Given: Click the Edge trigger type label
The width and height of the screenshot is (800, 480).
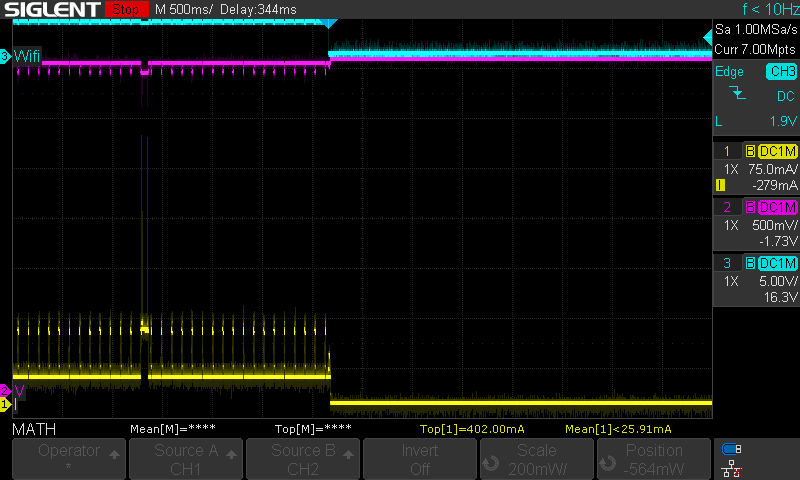Looking at the screenshot, I should point(729,71).
